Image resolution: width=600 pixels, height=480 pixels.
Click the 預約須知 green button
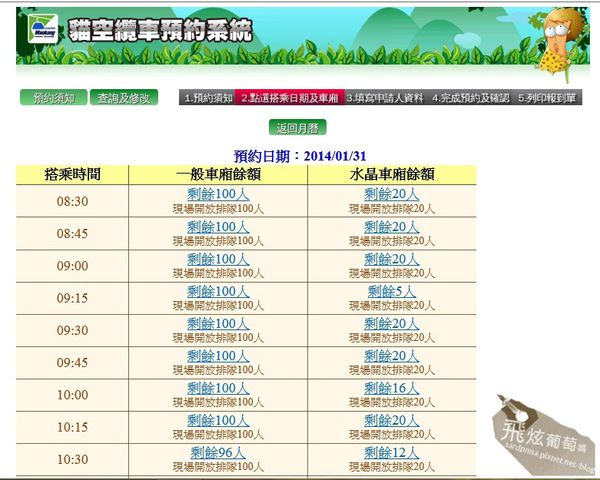54,98
